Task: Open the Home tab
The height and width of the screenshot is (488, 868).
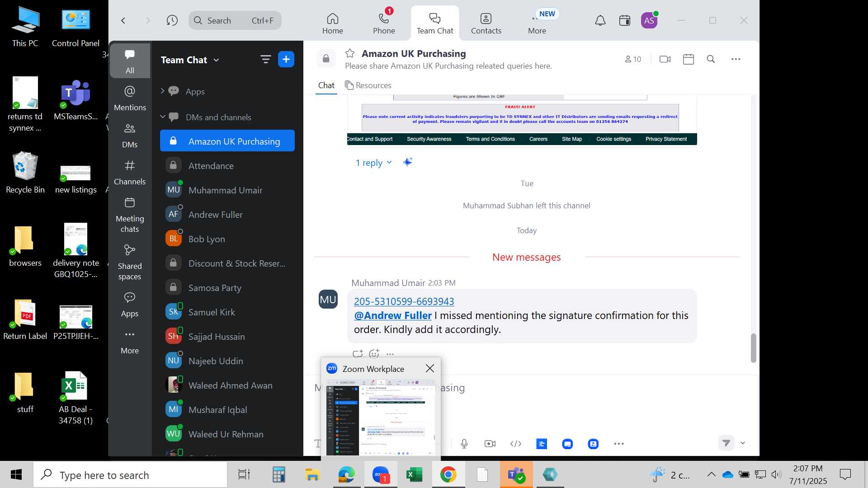Action: [333, 23]
